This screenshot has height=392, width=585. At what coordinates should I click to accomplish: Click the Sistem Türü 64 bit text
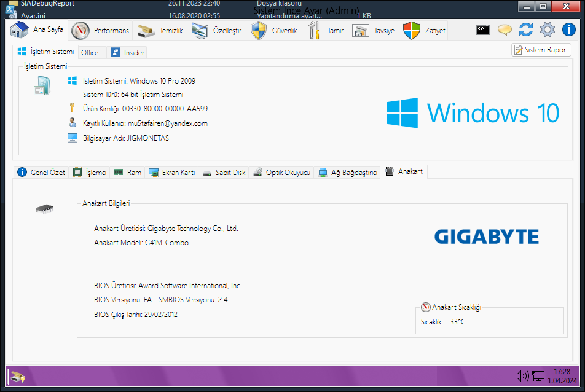(x=133, y=95)
